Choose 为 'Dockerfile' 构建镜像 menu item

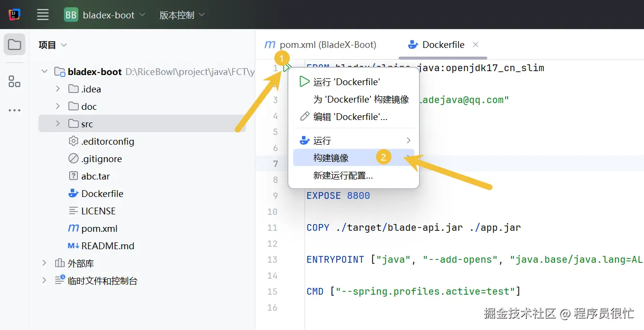354,99
